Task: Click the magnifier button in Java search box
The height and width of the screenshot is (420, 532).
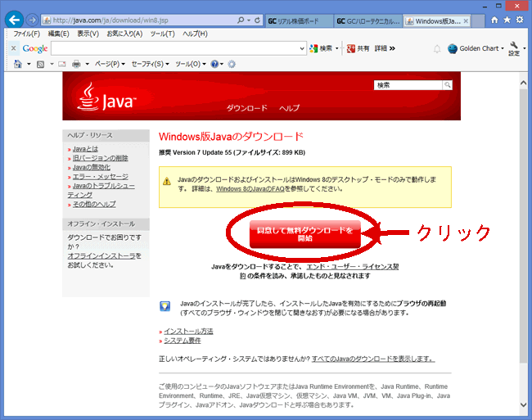Action: click(447, 85)
